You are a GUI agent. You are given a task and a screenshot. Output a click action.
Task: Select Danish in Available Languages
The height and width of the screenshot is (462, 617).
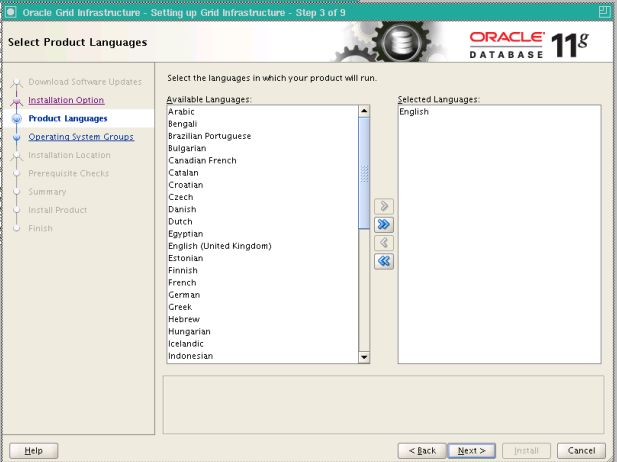262,209
